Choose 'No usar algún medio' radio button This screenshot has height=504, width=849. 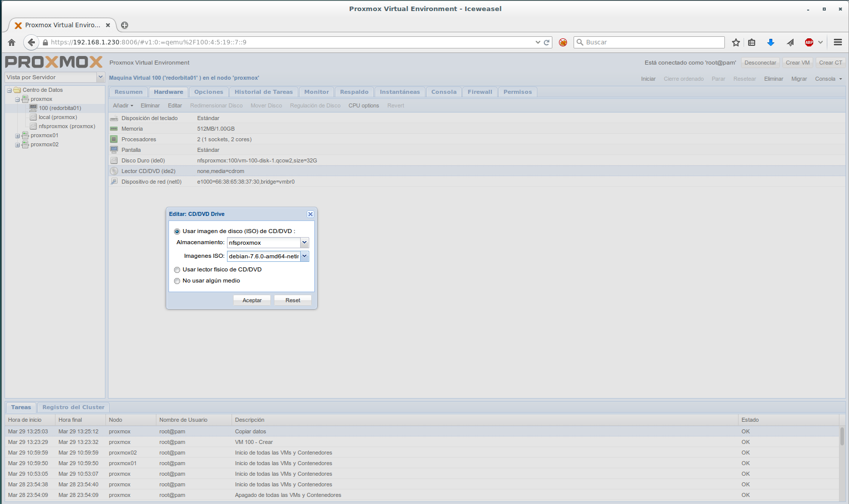click(x=177, y=281)
